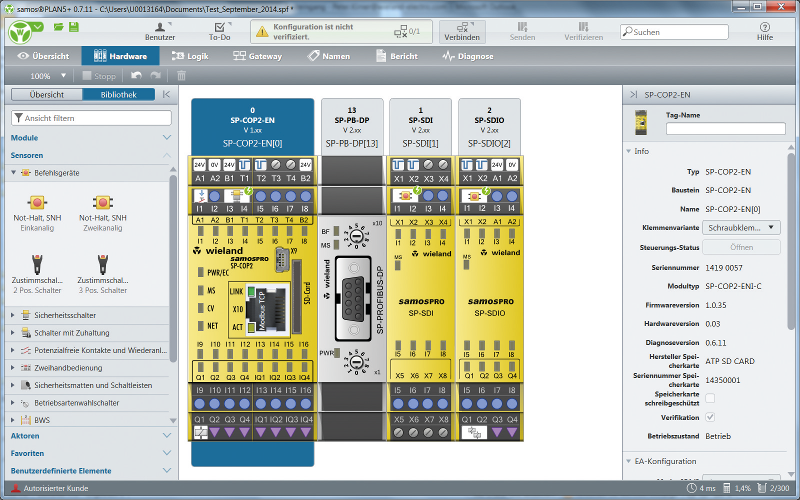Click the configuration not verified warning
800x500 pixels.
(341, 32)
